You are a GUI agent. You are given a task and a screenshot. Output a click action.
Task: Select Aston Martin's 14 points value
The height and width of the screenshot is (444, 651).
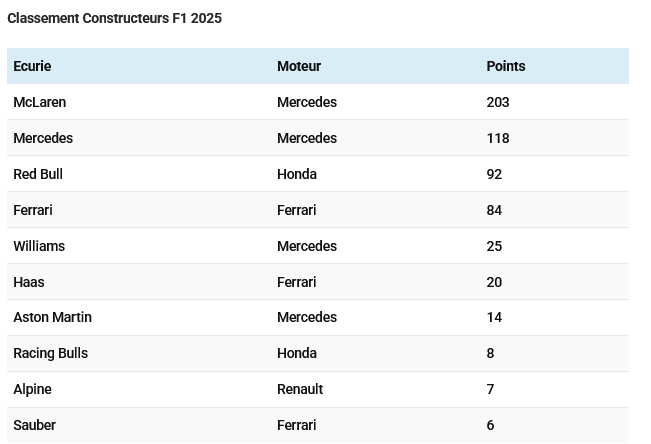point(494,317)
